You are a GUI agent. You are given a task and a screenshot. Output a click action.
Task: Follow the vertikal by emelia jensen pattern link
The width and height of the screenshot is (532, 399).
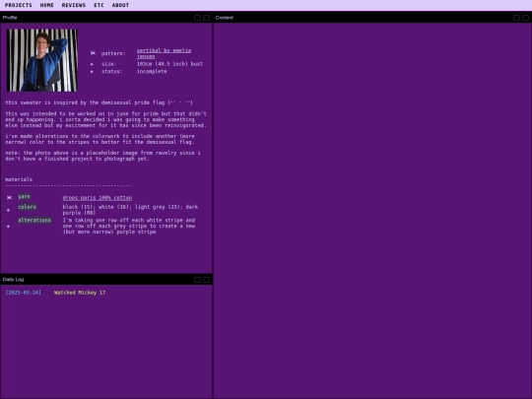pyautogui.click(x=164, y=53)
